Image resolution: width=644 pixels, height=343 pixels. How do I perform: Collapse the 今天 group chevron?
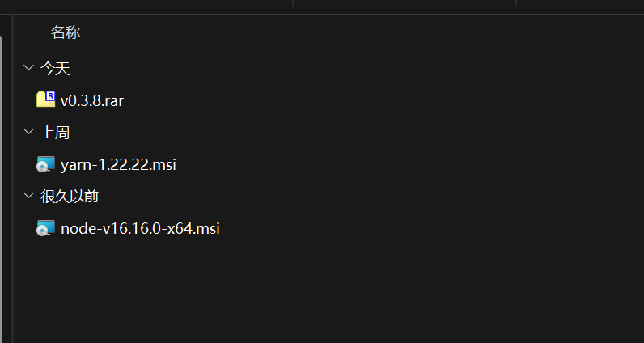(x=29, y=68)
